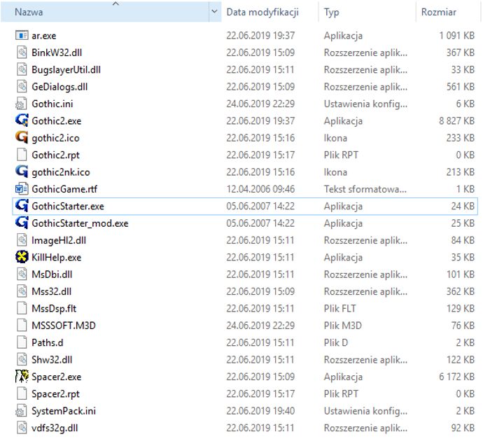
Task: Click the Gothic2.rpt blank file icon
Action: [x=22, y=155]
